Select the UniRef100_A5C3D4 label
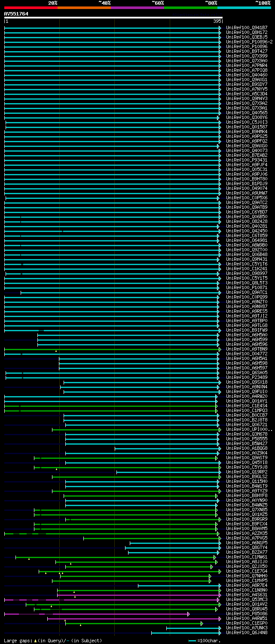The height and width of the screenshot is (644, 275). coord(247,94)
